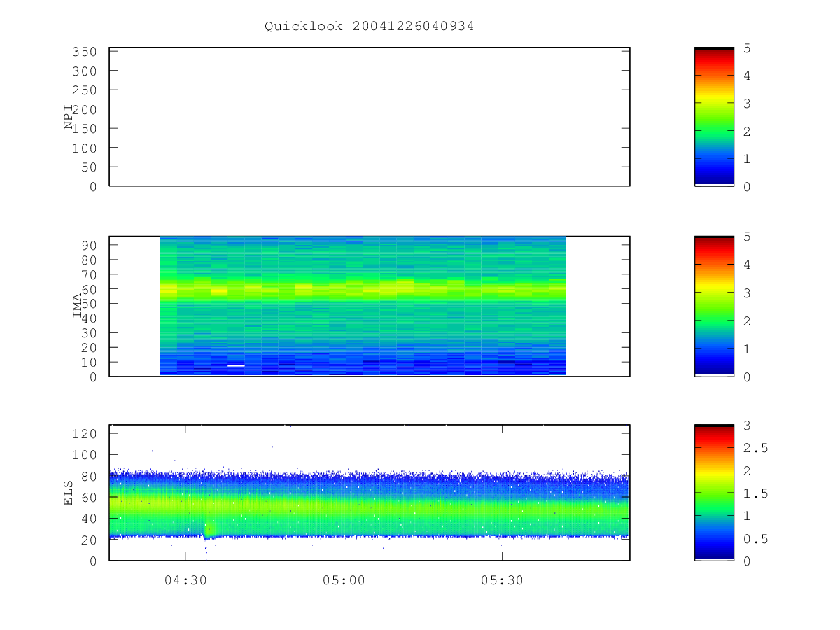Click the 120 tick on ELS axis
The image size is (840, 630).
point(85,434)
